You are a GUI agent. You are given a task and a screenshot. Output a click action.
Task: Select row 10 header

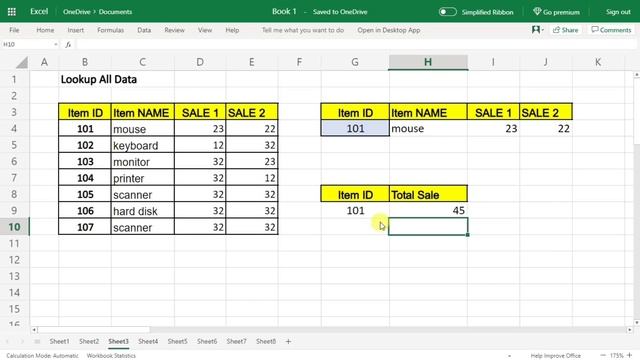tap(14, 227)
